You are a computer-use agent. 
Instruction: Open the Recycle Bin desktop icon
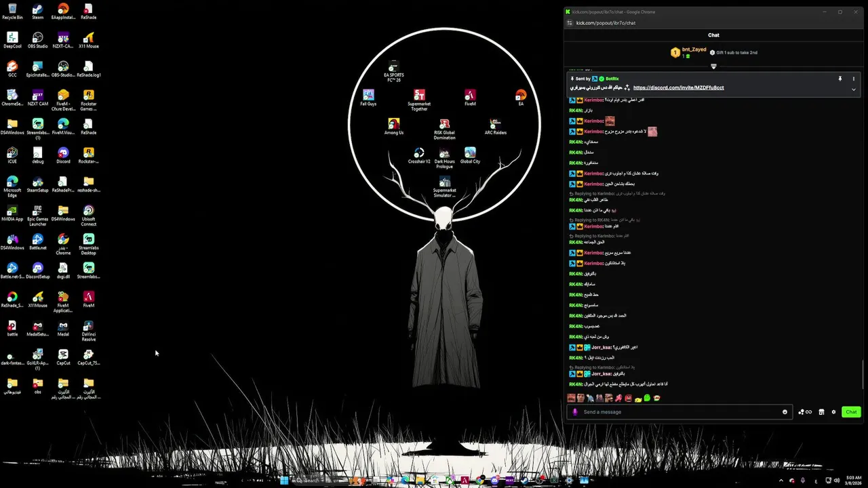tap(12, 12)
